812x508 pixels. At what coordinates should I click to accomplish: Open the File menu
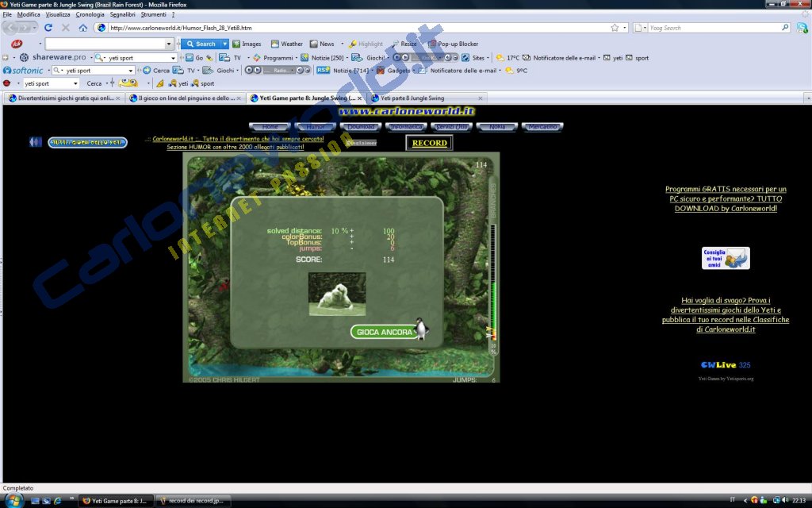click(6, 14)
